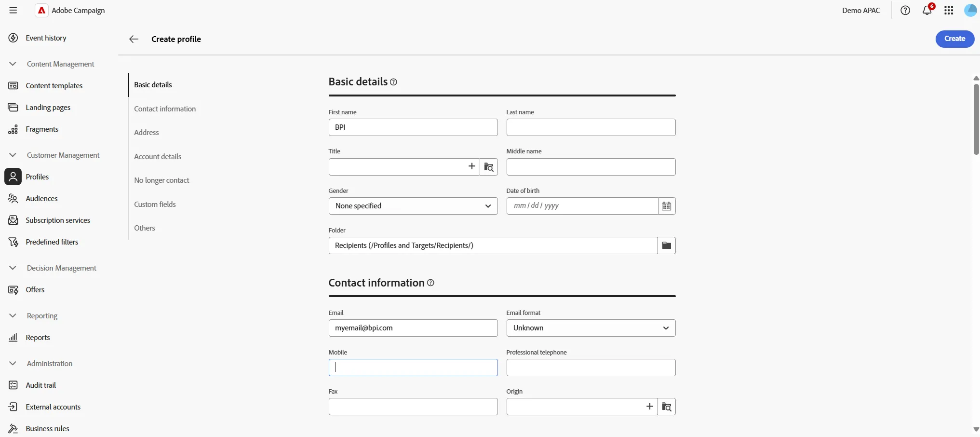
Task: Browse Title values with search icon
Action: (489, 167)
